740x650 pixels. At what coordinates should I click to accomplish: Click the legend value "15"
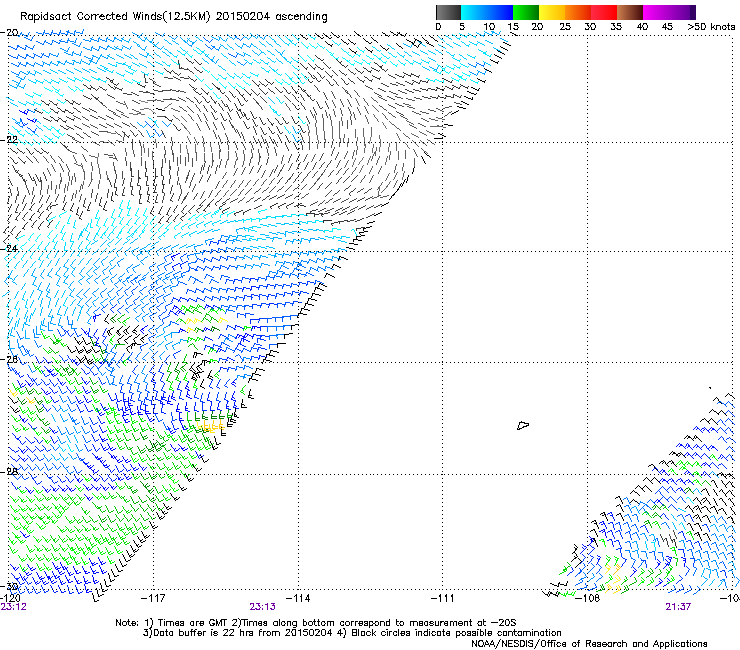click(513, 27)
